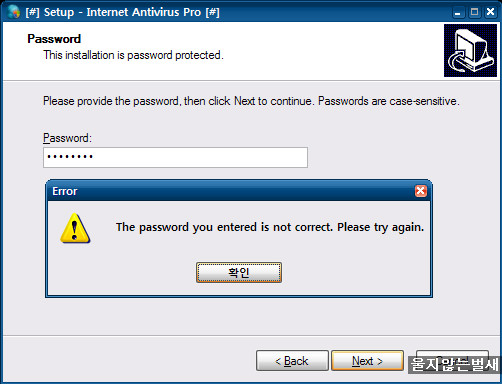Viewport: 502px width, 384px height.
Task: Click the < Back button
Action: pyautogui.click(x=292, y=361)
